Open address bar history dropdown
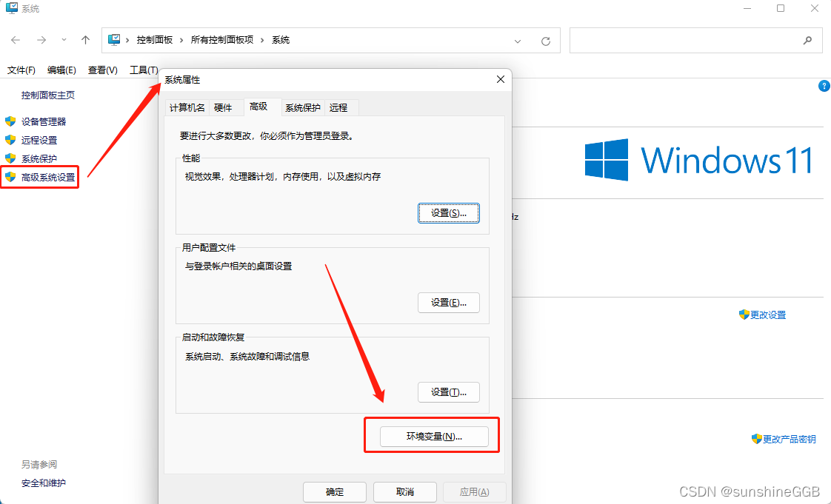 pos(518,41)
